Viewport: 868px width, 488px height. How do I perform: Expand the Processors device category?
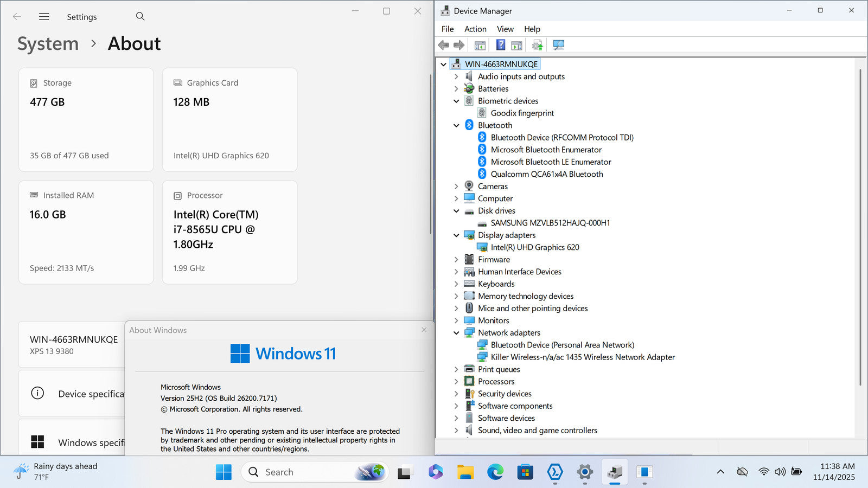point(456,382)
